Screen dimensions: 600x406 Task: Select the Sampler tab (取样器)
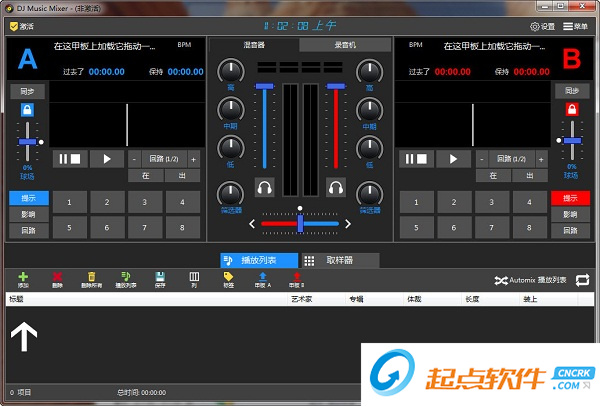click(x=341, y=261)
